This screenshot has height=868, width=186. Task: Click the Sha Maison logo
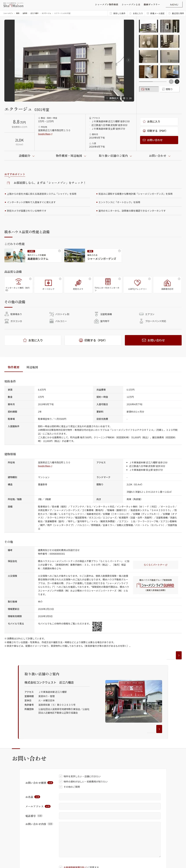click(x=13, y=5)
